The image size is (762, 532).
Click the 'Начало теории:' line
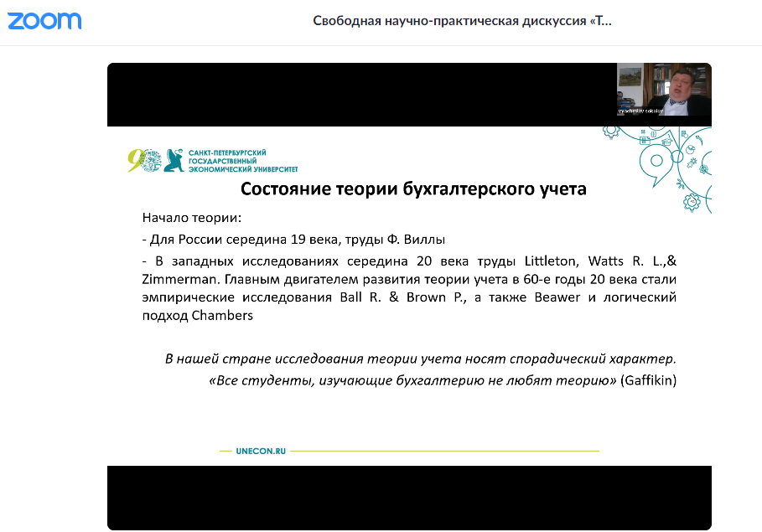coord(192,218)
